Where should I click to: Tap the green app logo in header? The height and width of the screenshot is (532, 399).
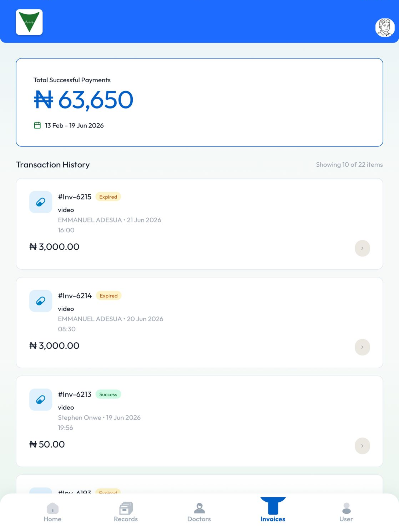[29, 22]
